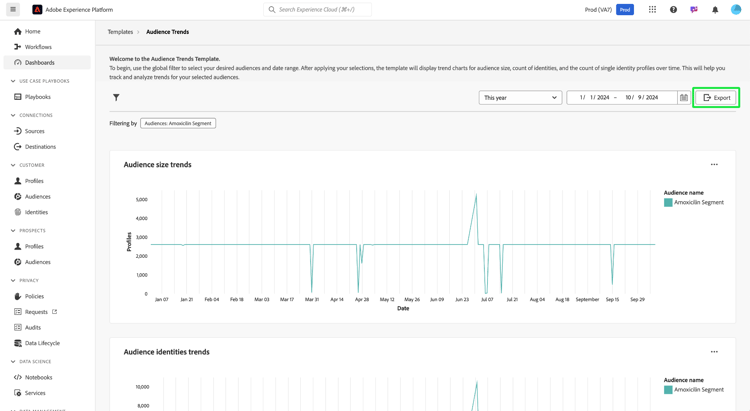Viewport: 750px width, 411px height.
Task: Click the Dashboards gauge icon
Action: click(x=18, y=63)
